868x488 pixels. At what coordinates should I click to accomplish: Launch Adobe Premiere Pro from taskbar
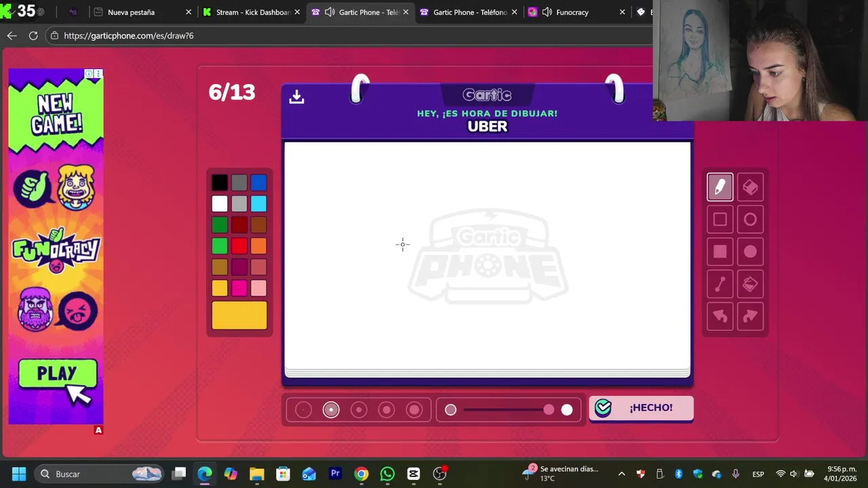[335, 474]
